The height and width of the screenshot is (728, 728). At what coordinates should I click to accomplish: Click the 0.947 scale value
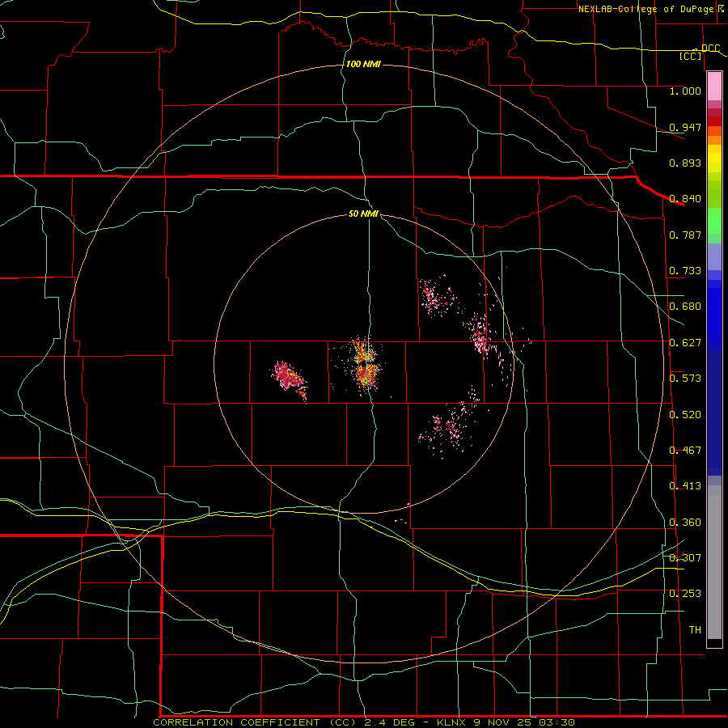point(685,127)
